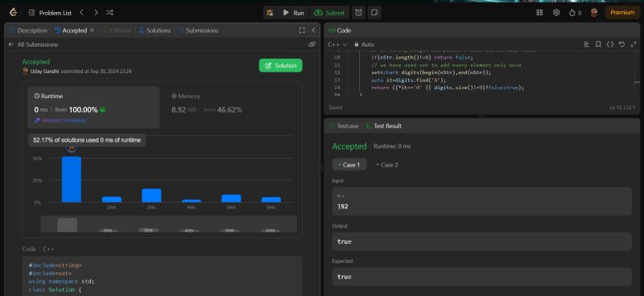Open the user profile avatar
This screenshot has height=296, width=644.
[x=594, y=13]
